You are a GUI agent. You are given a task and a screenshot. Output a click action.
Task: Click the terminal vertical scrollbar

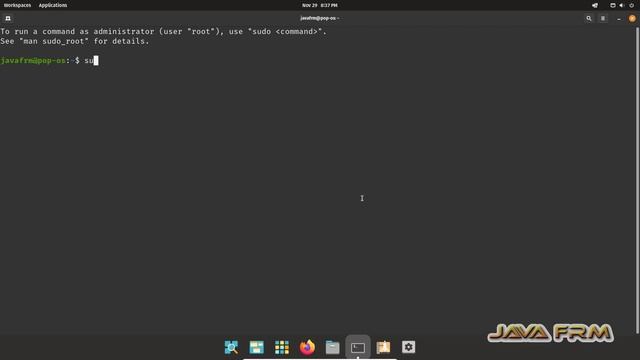(637, 180)
